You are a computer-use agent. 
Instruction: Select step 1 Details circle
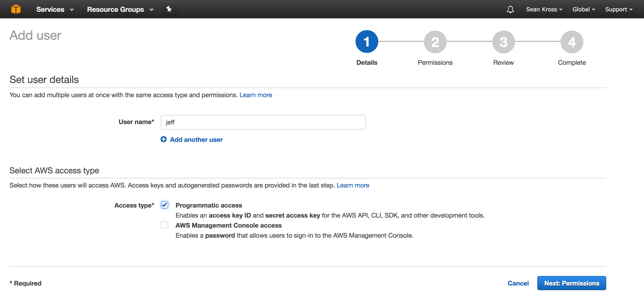pyautogui.click(x=367, y=42)
